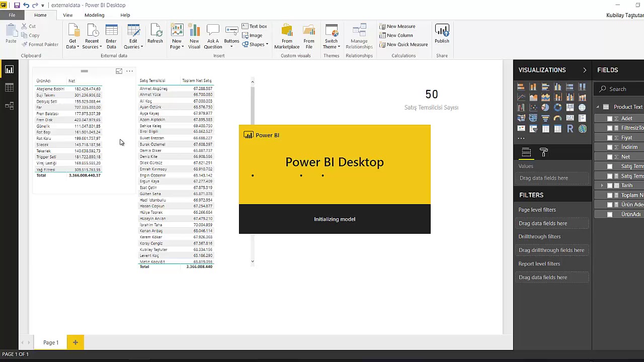Open the Switch Theme dropdown
The image size is (644, 362).
point(332,44)
